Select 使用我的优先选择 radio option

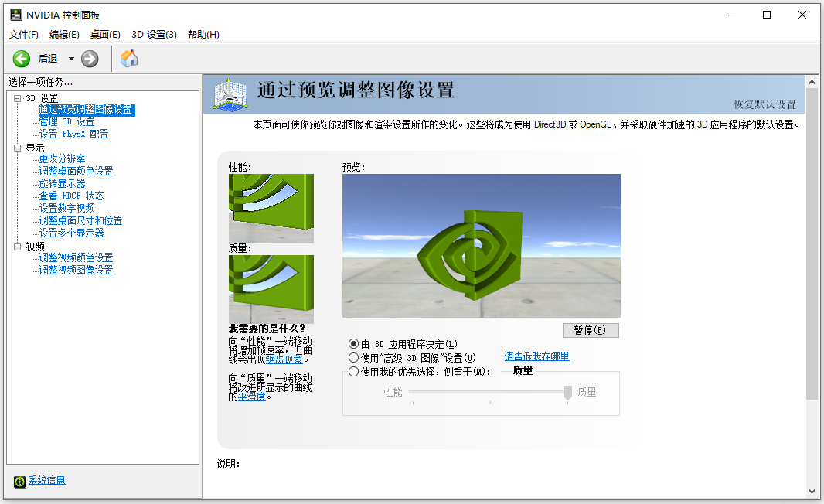[354, 372]
